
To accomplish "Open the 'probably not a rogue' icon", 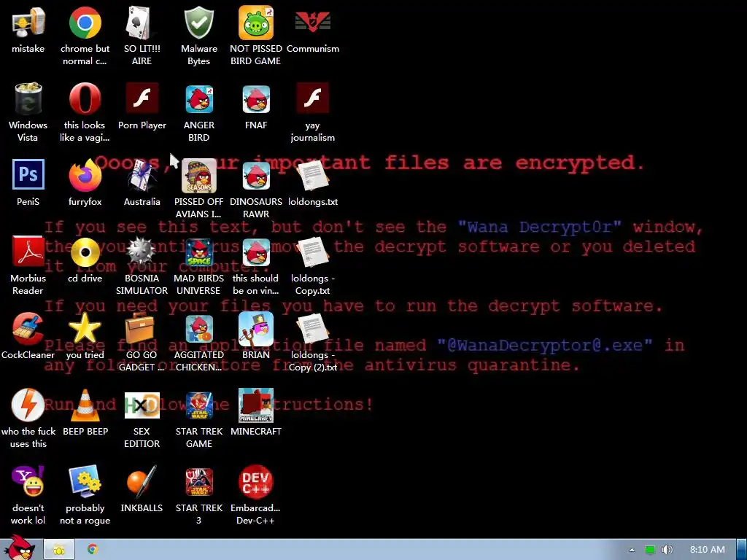I will [x=85, y=481].
